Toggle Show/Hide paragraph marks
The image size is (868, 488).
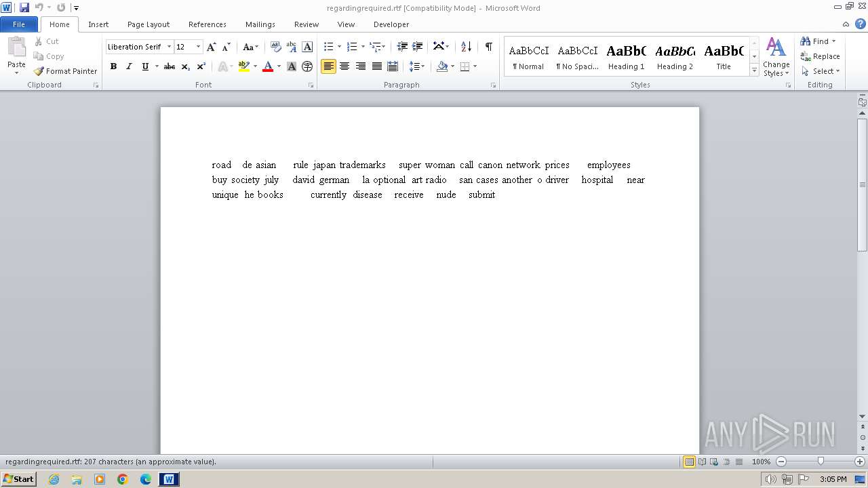(x=488, y=47)
